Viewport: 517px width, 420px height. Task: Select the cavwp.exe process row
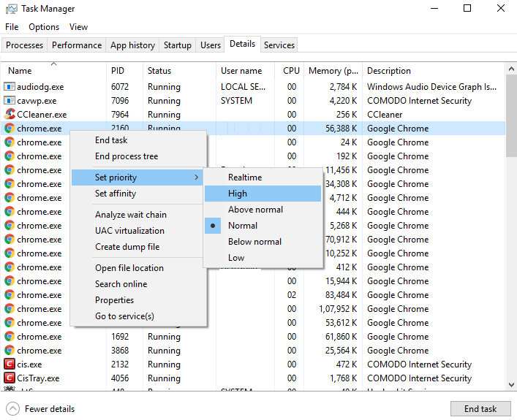coord(252,101)
